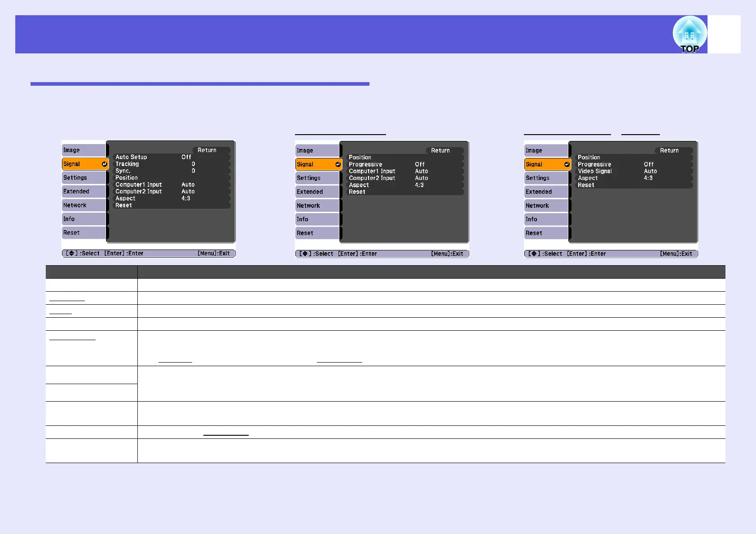Image resolution: width=756 pixels, height=534 pixels.
Task: Click Return in the middle menu with Computer1 Input and Progressive
Action: tap(444, 151)
